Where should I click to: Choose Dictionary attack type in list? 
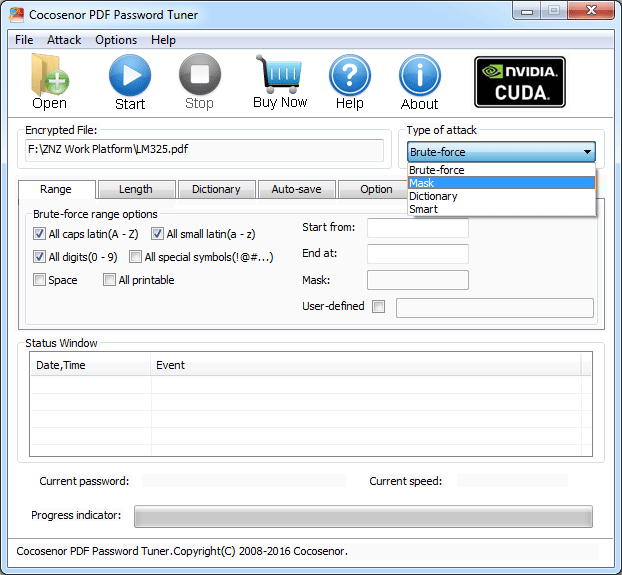pos(501,196)
